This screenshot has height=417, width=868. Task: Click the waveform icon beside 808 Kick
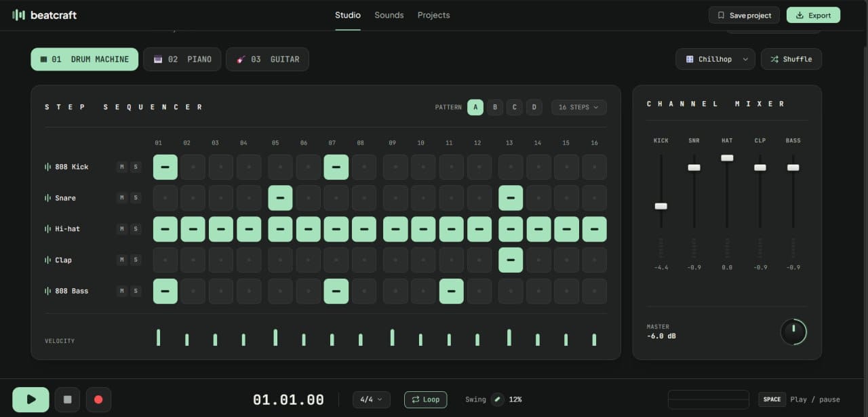point(48,167)
